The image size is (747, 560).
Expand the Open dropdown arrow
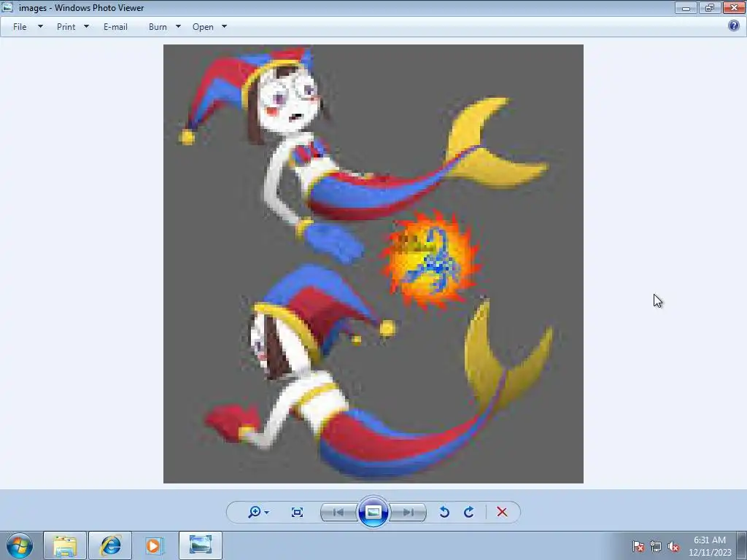225,27
